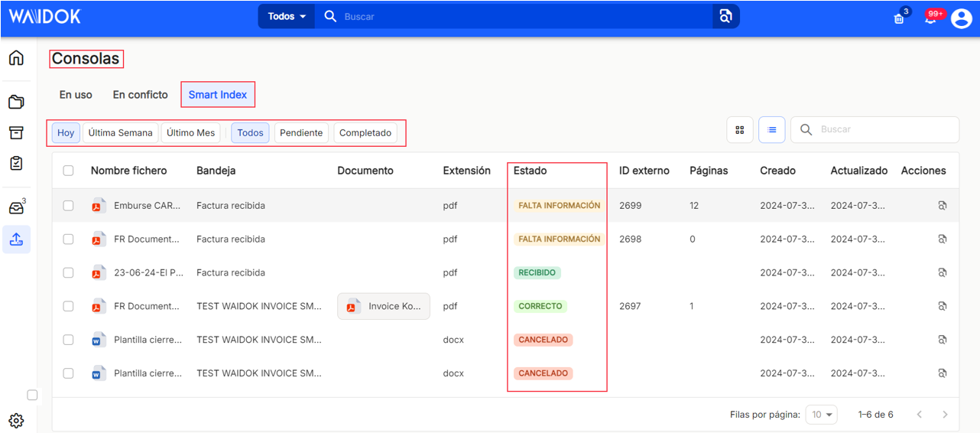Click action icon for Emburse CAR row
The image size is (980, 433).
(x=943, y=206)
